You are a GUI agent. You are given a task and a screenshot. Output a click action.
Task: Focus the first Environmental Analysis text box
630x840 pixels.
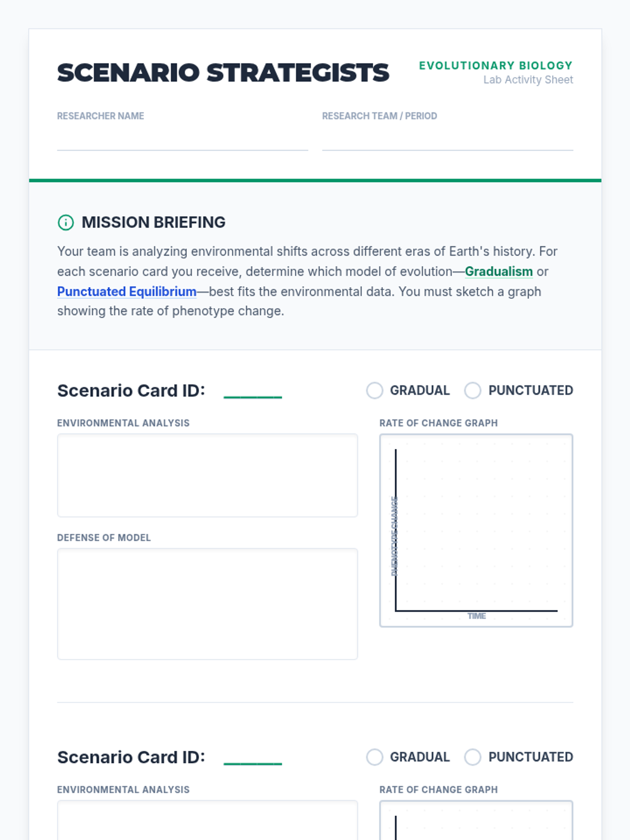[207, 475]
